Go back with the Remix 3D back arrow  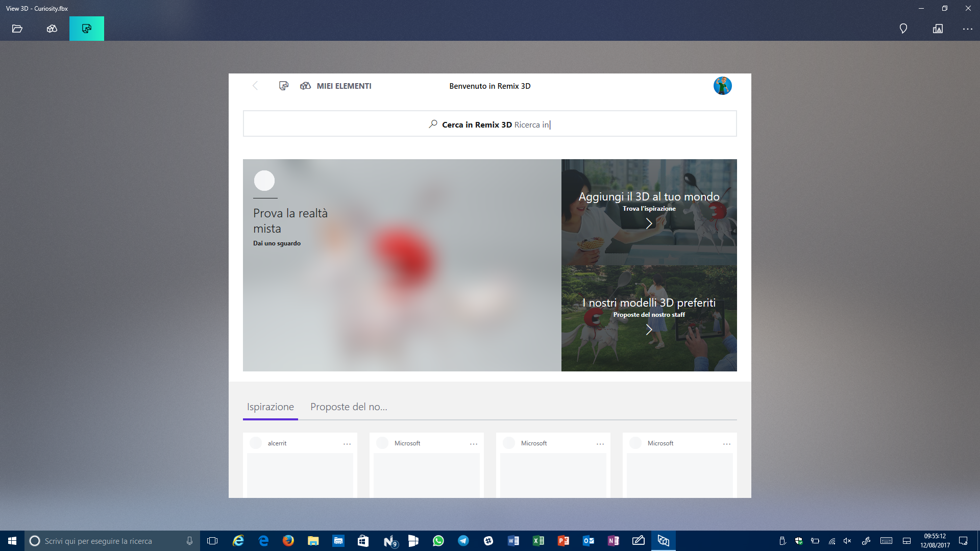pos(255,86)
